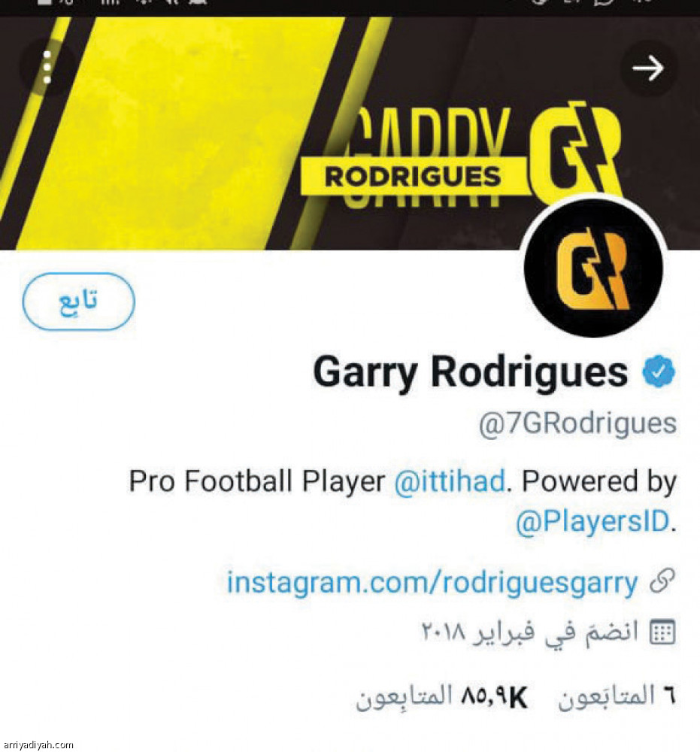This screenshot has width=700, height=752.
Task: Click the joined February 2018 text
Action: (530, 632)
